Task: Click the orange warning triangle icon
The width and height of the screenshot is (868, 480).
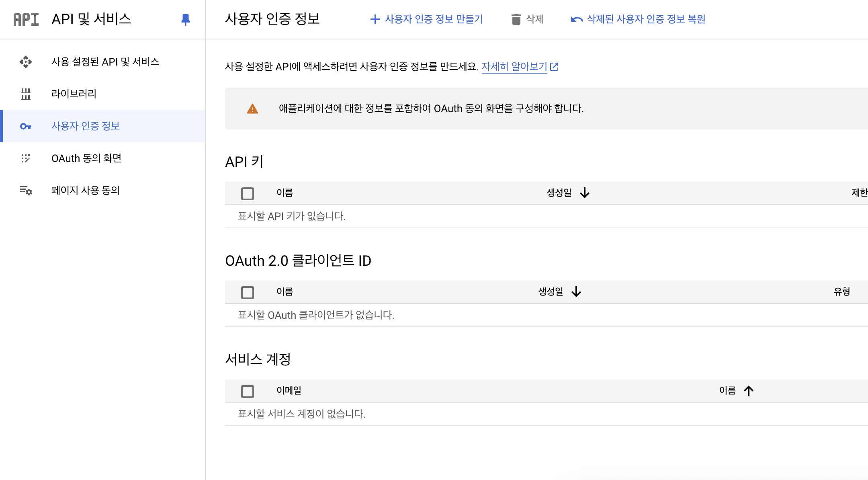Action: tap(252, 109)
